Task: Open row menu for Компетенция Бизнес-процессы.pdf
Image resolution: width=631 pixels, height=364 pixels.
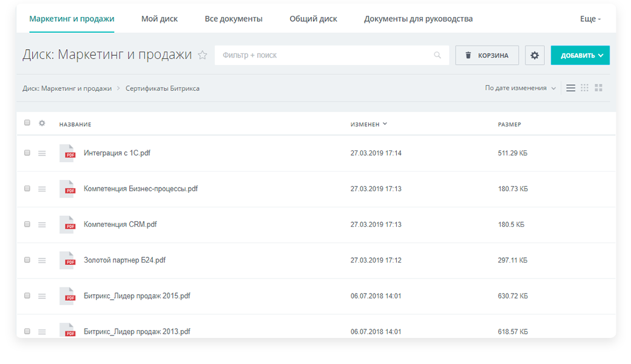Action: [42, 189]
